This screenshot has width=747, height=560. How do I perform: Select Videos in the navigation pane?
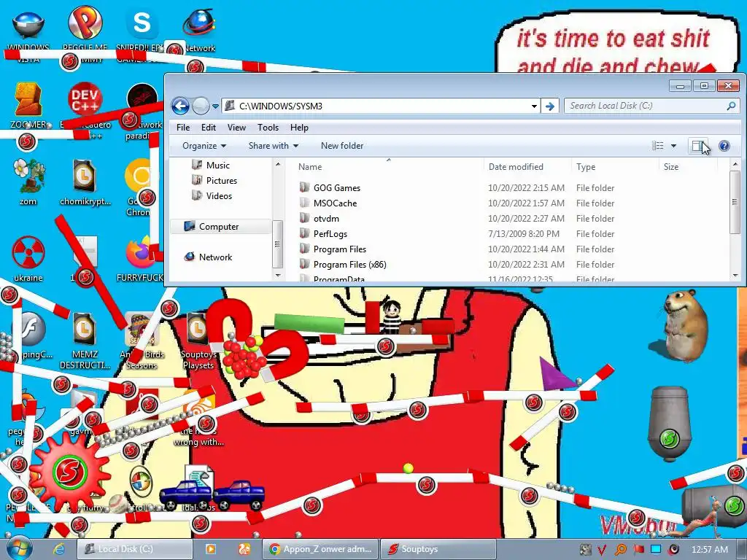pos(219,195)
